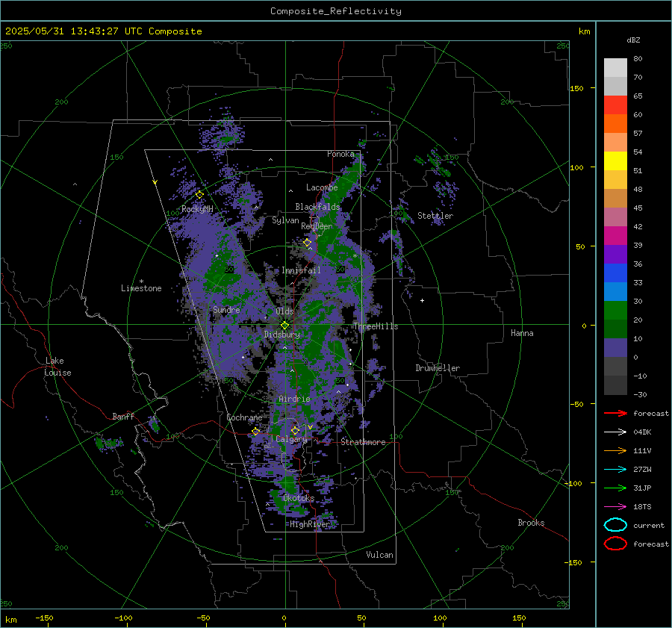Select the magenta swatch beside 39 dBZ
Image resolution: width=672 pixels, height=628 pixels.
pos(615,235)
